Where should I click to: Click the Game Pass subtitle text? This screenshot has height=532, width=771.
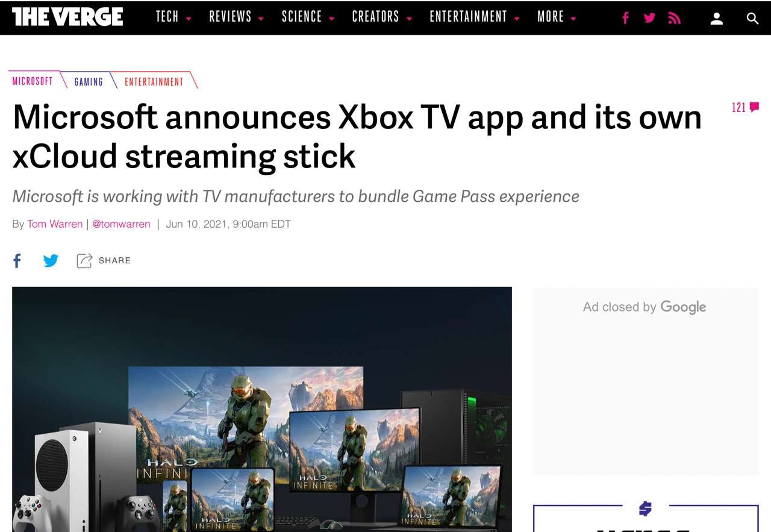click(296, 196)
